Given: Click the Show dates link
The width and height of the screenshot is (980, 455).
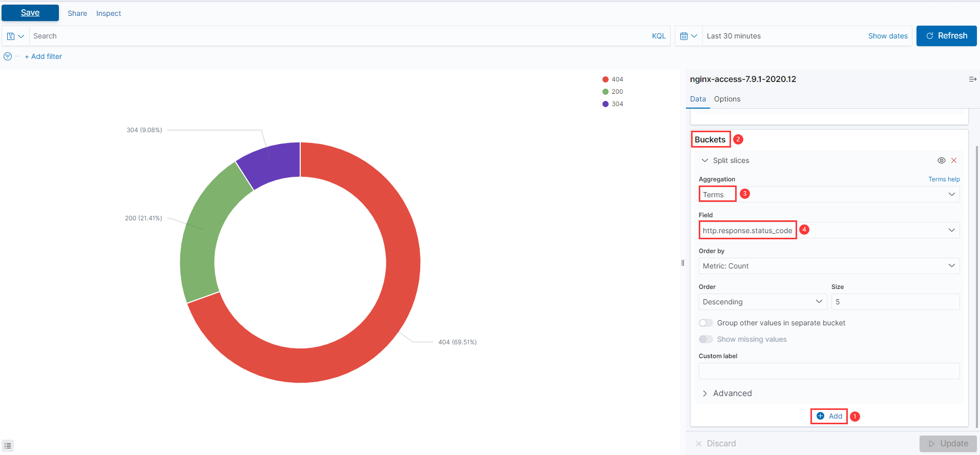Looking at the screenshot, I should [x=888, y=36].
